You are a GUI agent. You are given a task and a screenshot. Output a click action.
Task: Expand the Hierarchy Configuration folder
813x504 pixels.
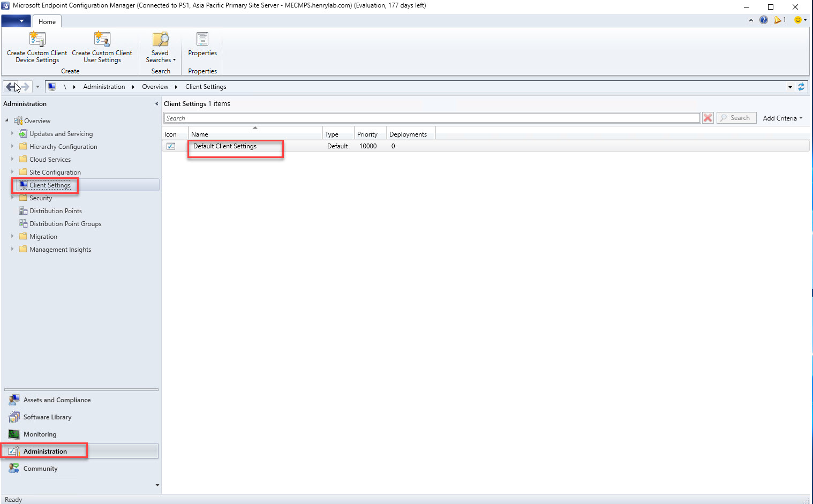coord(12,146)
